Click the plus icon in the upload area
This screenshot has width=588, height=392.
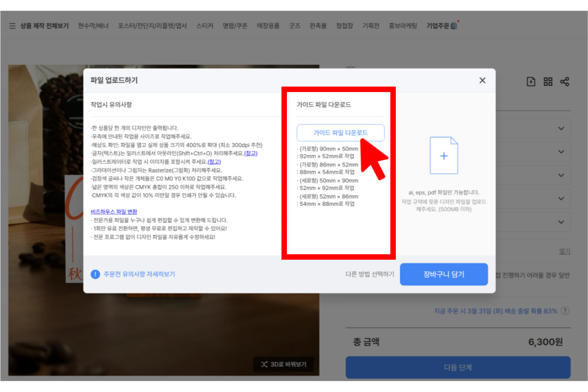point(444,155)
